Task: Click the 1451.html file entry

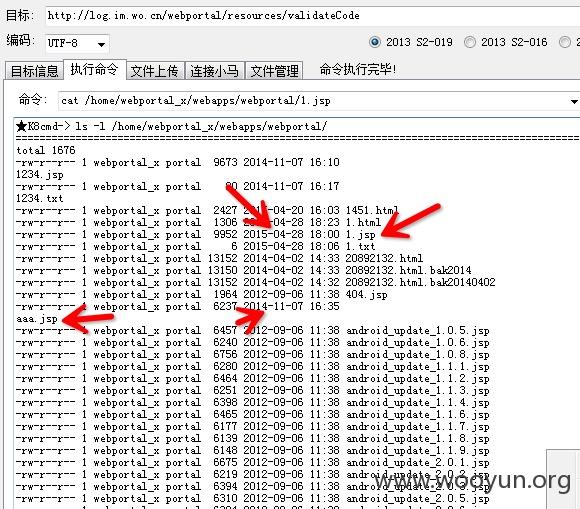Action: click(372, 210)
